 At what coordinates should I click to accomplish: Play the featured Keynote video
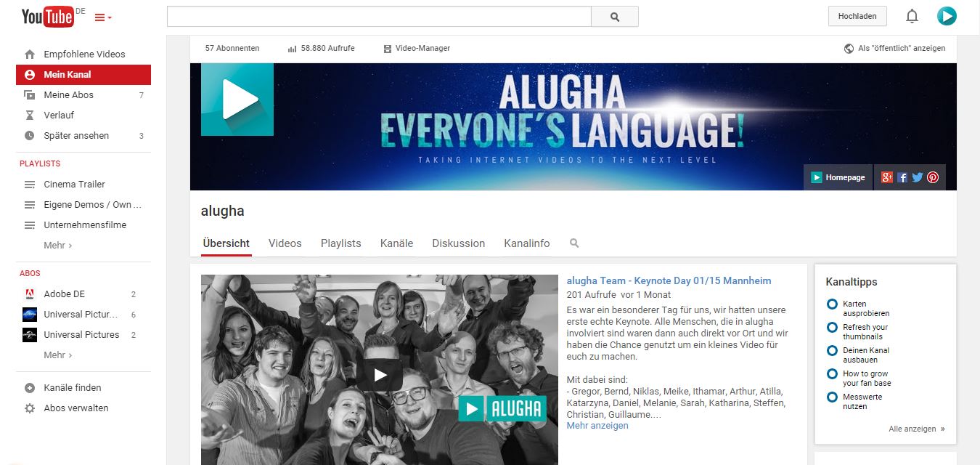click(380, 375)
